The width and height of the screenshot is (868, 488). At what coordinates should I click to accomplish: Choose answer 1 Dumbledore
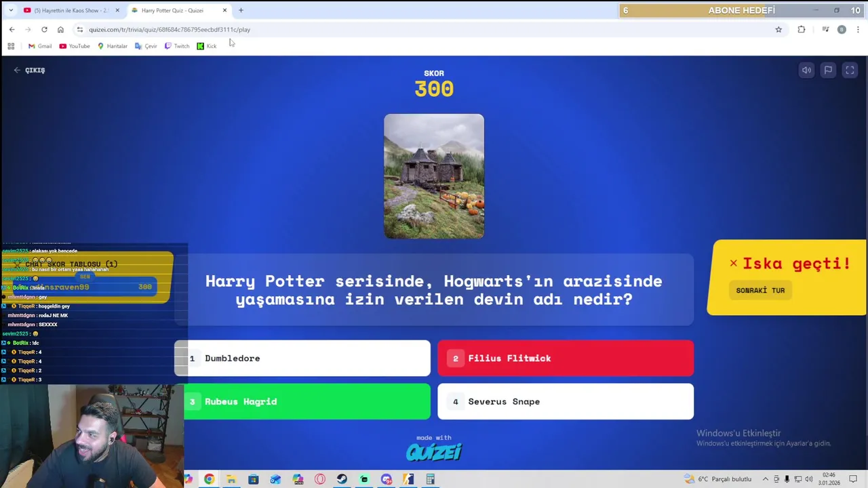302,358
